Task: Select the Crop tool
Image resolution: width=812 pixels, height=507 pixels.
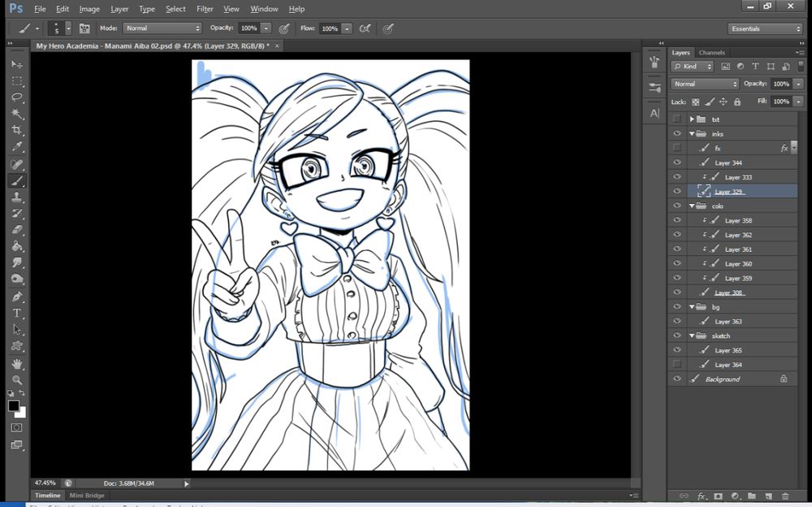Action: pos(16,130)
